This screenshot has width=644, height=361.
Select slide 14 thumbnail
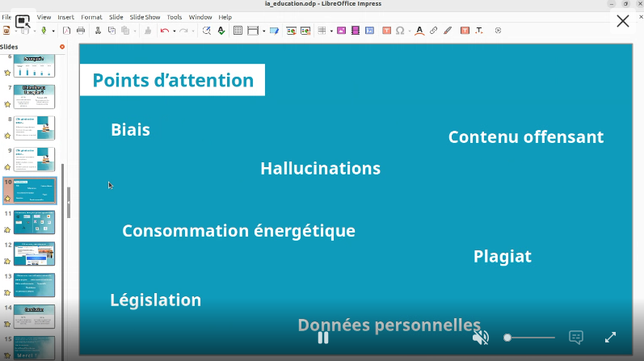34,317
